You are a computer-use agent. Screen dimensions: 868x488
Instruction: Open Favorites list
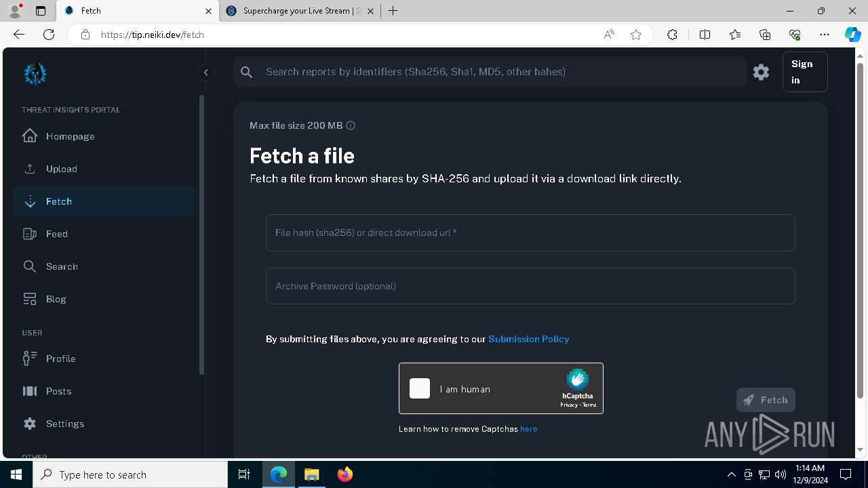click(735, 35)
